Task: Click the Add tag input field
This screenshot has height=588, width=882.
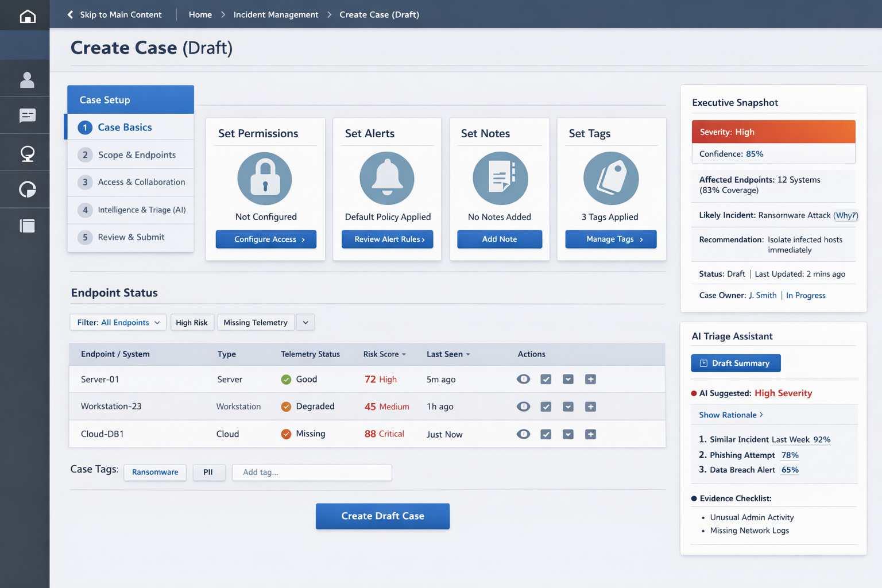Action: pyautogui.click(x=312, y=472)
